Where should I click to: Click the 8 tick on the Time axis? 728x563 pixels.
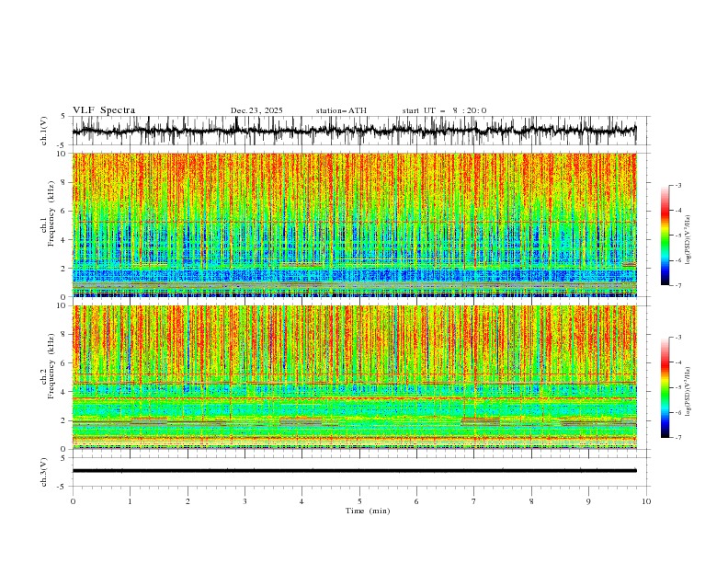(x=531, y=501)
